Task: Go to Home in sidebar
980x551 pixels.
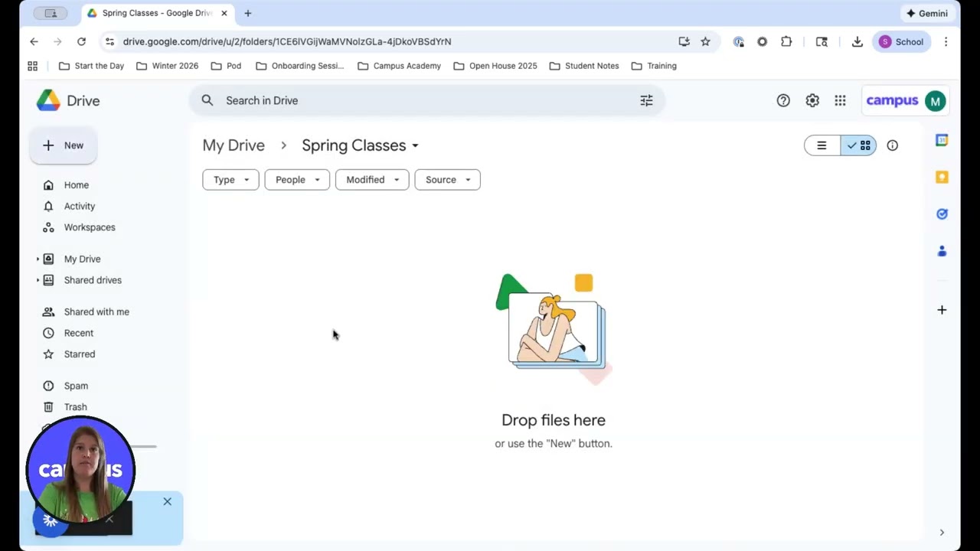Action: tap(77, 185)
